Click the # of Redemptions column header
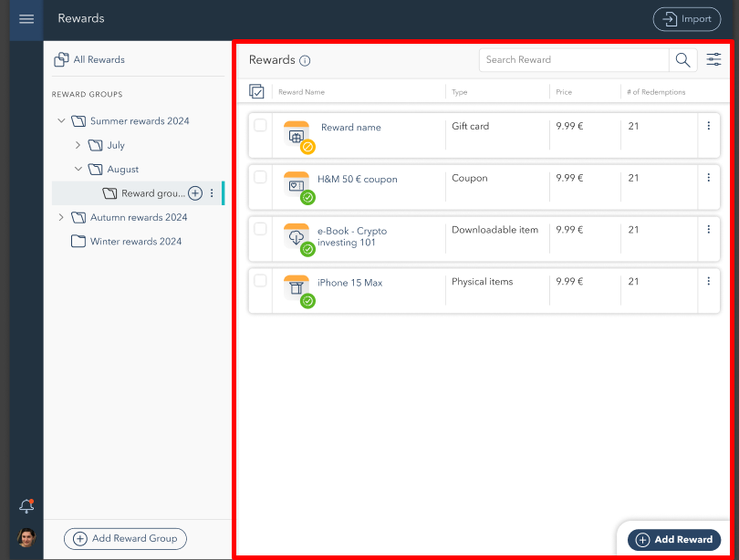Image resolution: width=739 pixels, height=560 pixels. tap(656, 92)
